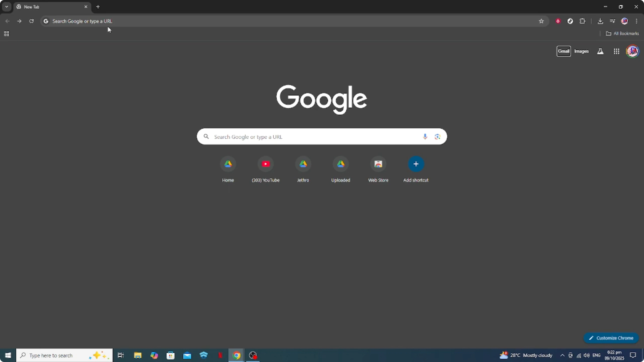Screen dimensions: 644x362
Task: Open the voice search microphone
Action: (425, 137)
